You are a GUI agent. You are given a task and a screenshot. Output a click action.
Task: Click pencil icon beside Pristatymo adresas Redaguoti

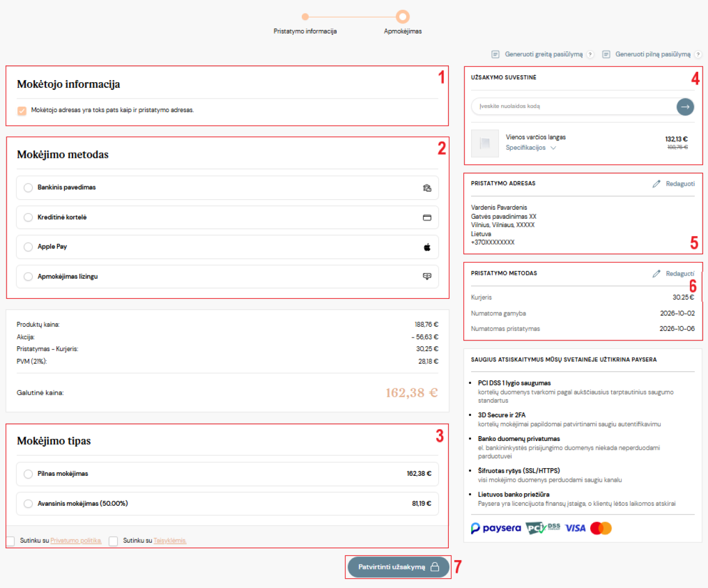coord(656,184)
